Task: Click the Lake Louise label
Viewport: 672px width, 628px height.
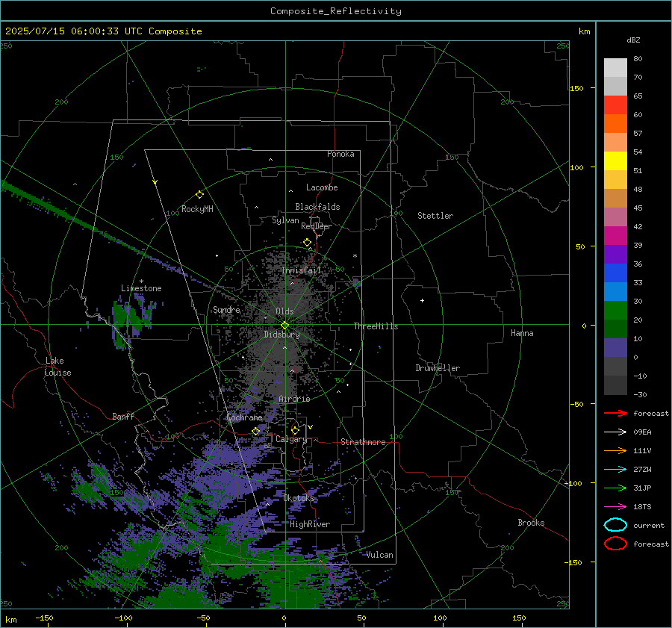Action: tap(57, 367)
